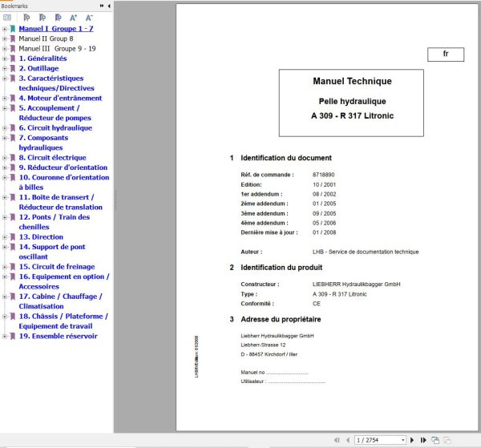Select 12. Ponts / Train des chenilles
481x448 pixels.
click(x=55, y=222)
